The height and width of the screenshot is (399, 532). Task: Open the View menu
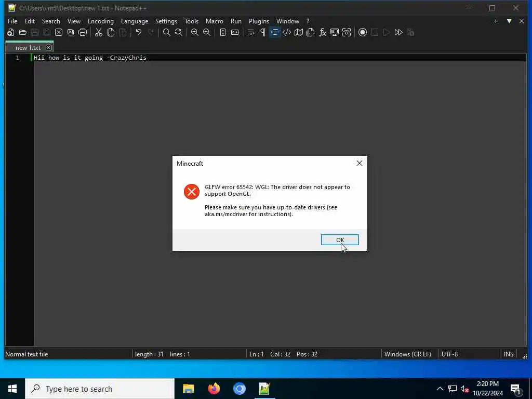(74, 21)
